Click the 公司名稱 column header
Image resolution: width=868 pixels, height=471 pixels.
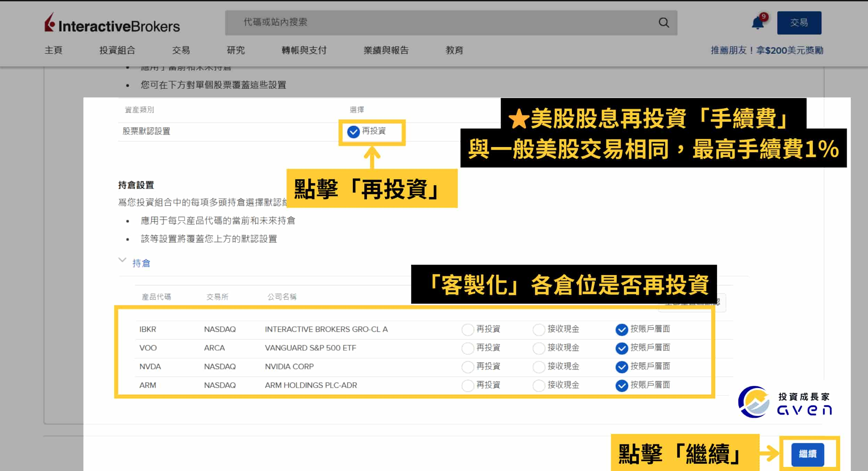tap(282, 297)
